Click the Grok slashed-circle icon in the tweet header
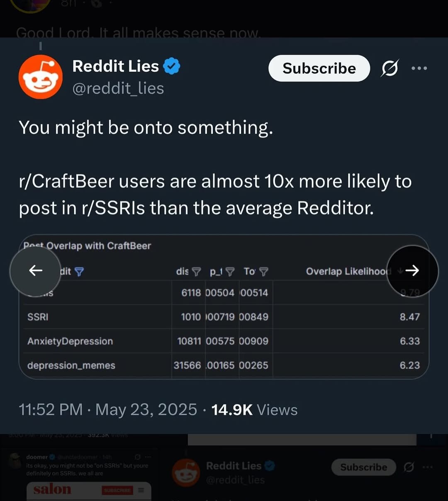The height and width of the screenshot is (501, 448). tap(390, 68)
